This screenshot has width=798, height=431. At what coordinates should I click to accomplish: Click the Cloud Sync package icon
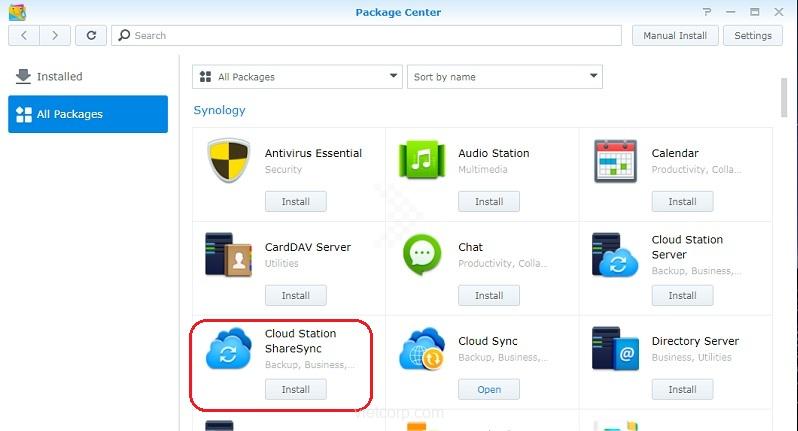click(421, 350)
